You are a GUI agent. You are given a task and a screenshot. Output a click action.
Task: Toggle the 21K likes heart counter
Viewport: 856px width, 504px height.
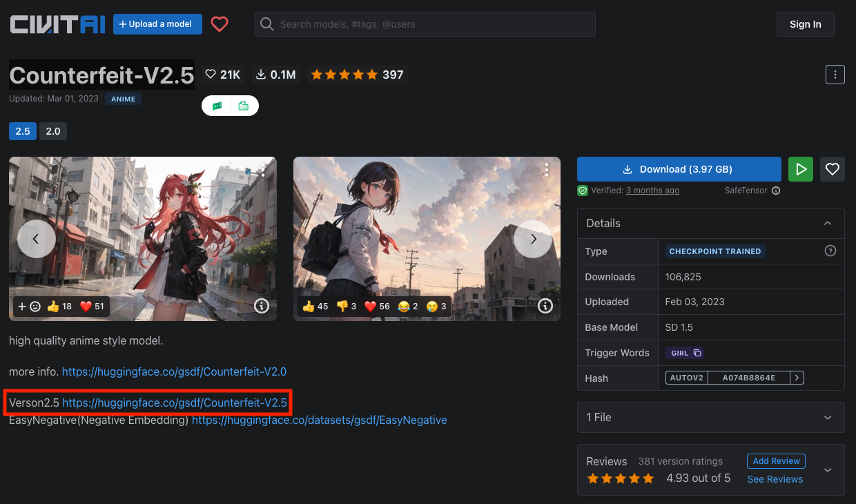pyautogui.click(x=223, y=75)
